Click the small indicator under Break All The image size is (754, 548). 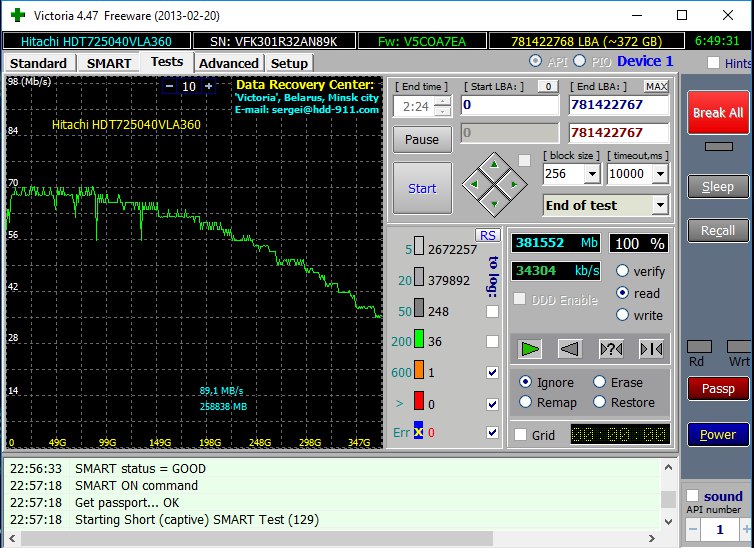[x=718, y=147]
